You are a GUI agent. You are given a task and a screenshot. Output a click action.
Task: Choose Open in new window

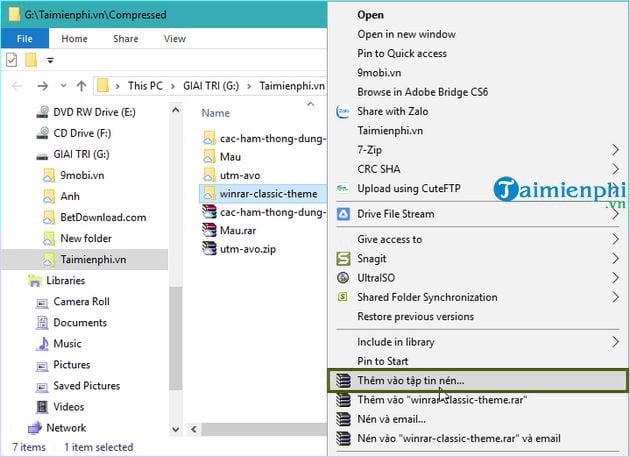click(x=407, y=34)
